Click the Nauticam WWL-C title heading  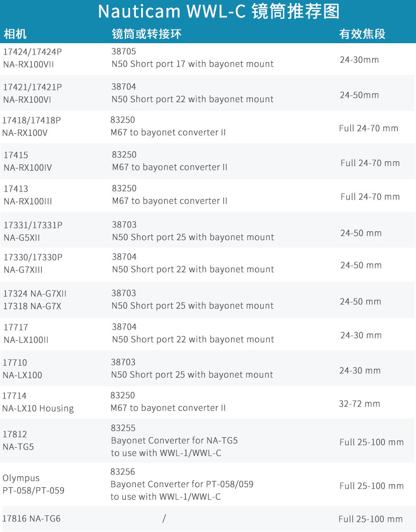pyautogui.click(x=219, y=11)
